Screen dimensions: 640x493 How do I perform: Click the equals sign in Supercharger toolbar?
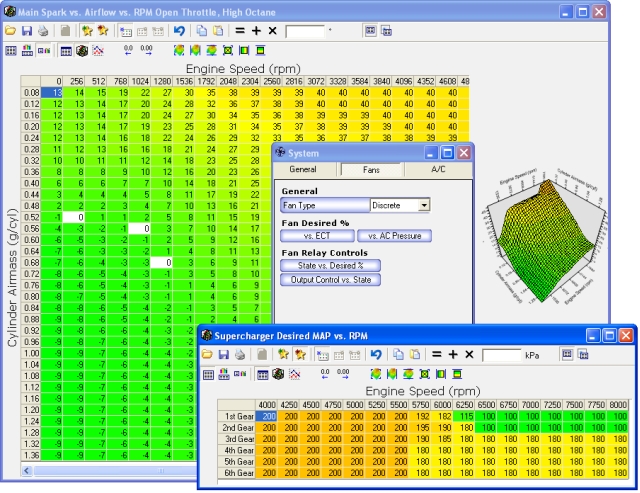(437, 354)
